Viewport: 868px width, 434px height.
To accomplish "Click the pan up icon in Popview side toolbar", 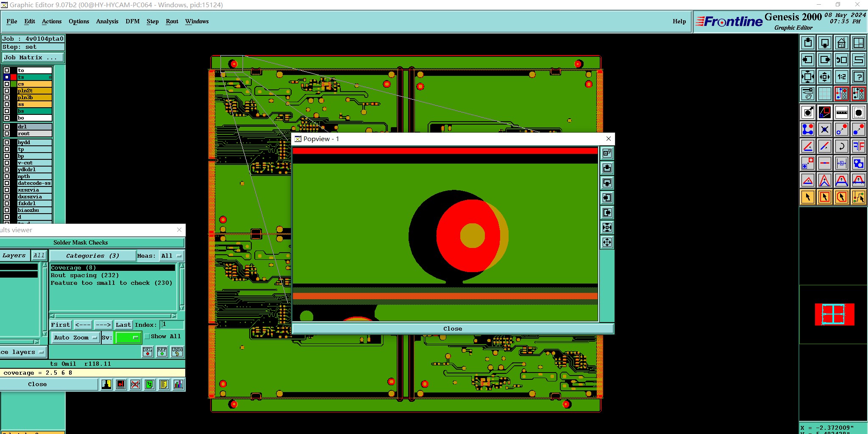I will point(607,168).
